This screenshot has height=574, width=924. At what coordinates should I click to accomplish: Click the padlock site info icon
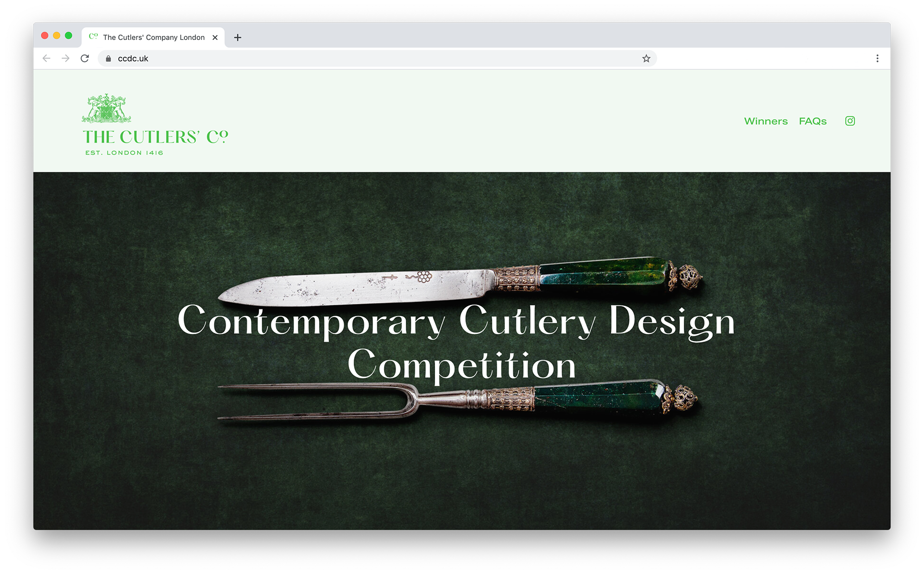tap(108, 58)
